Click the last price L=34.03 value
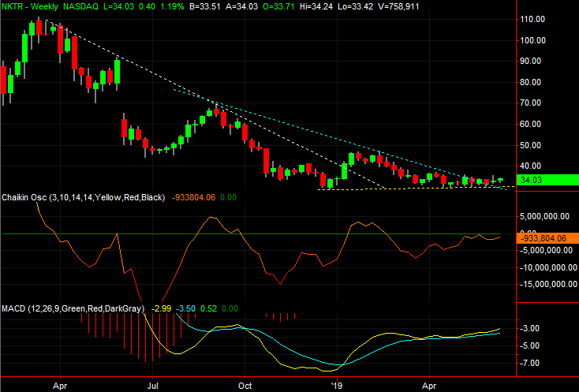 pyautogui.click(x=119, y=6)
